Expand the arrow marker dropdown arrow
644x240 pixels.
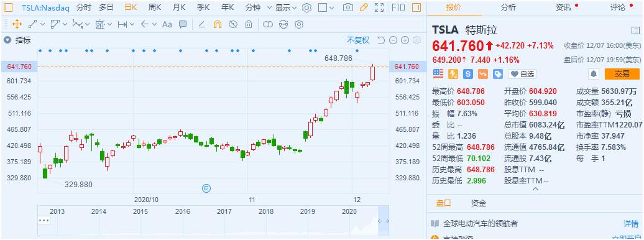[x=154, y=24]
